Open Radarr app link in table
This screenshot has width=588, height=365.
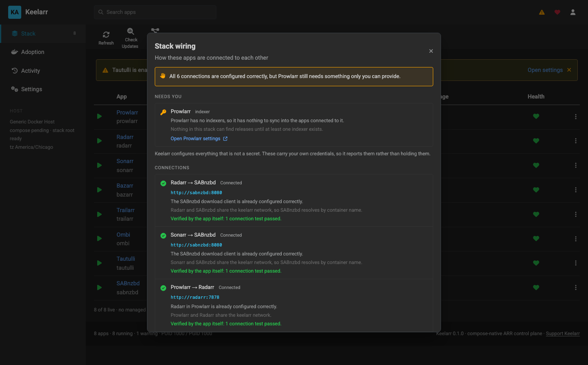(125, 137)
